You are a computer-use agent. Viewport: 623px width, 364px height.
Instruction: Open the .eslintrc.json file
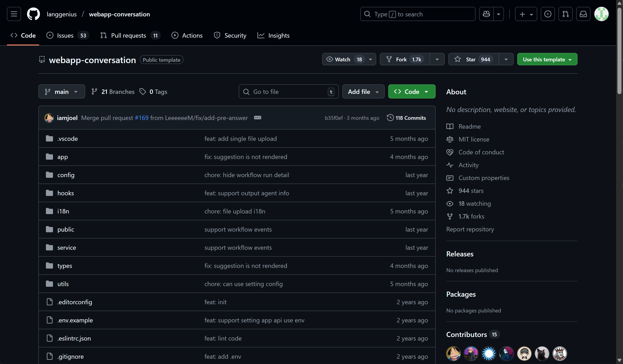click(74, 338)
